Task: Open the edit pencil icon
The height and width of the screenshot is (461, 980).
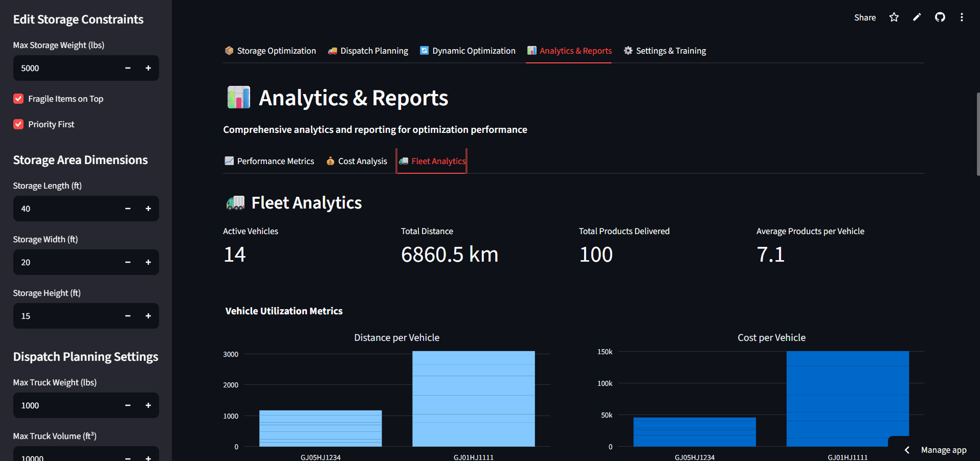Action: click(917, 17)
